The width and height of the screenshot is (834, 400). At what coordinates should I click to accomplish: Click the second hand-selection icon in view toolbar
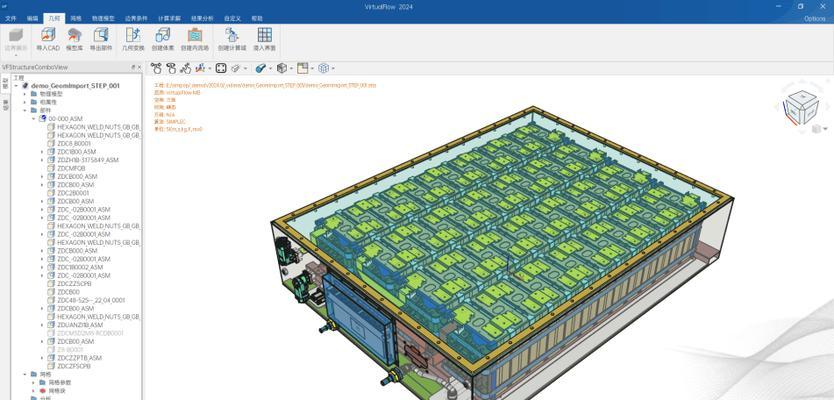(171, 68)
